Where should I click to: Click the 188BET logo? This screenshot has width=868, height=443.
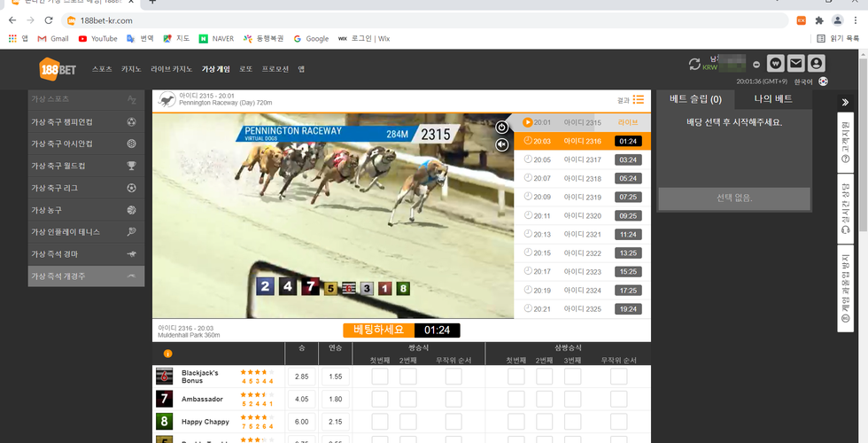[x=57, y=69]
